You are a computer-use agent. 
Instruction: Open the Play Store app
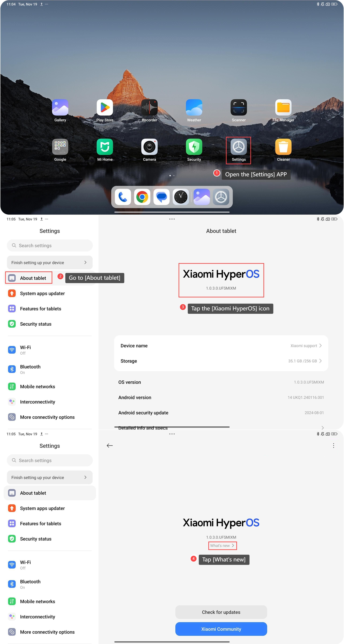(x=105, y=108)
